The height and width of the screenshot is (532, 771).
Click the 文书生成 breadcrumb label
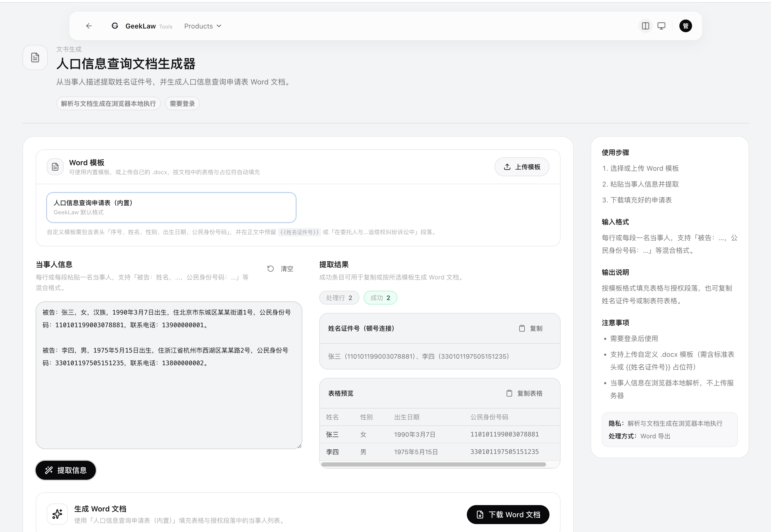pyautogui.click(x=69, y=49)
